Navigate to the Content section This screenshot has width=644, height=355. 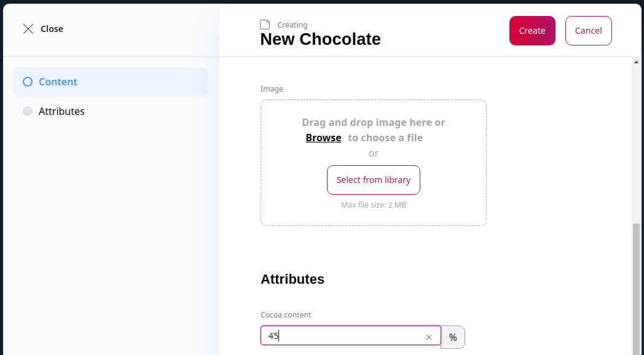point(58,82)
